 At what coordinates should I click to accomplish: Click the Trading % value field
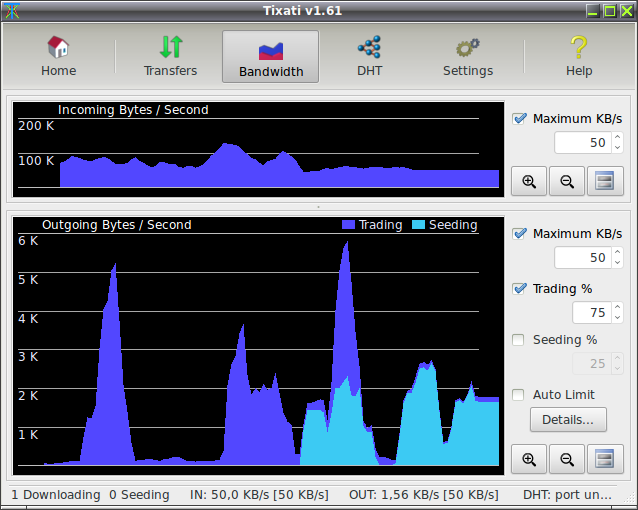tap(592, 313)
